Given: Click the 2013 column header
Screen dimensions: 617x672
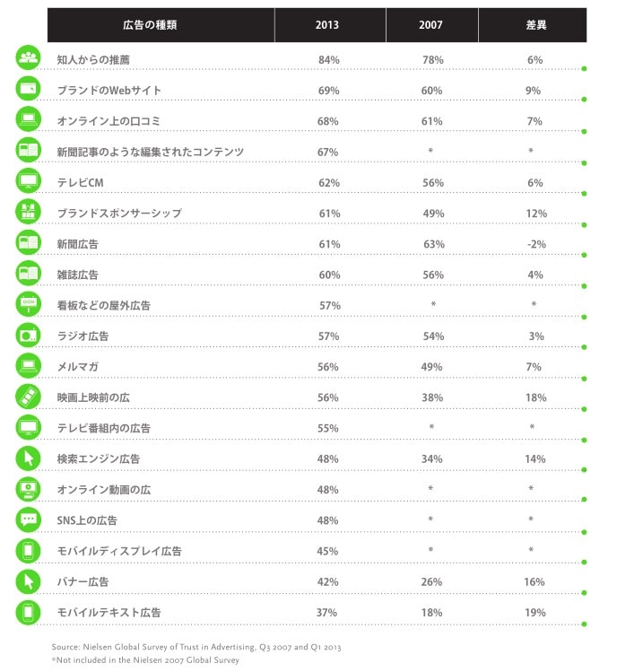Looking at the screenshot, I should (x=330, y=25).
